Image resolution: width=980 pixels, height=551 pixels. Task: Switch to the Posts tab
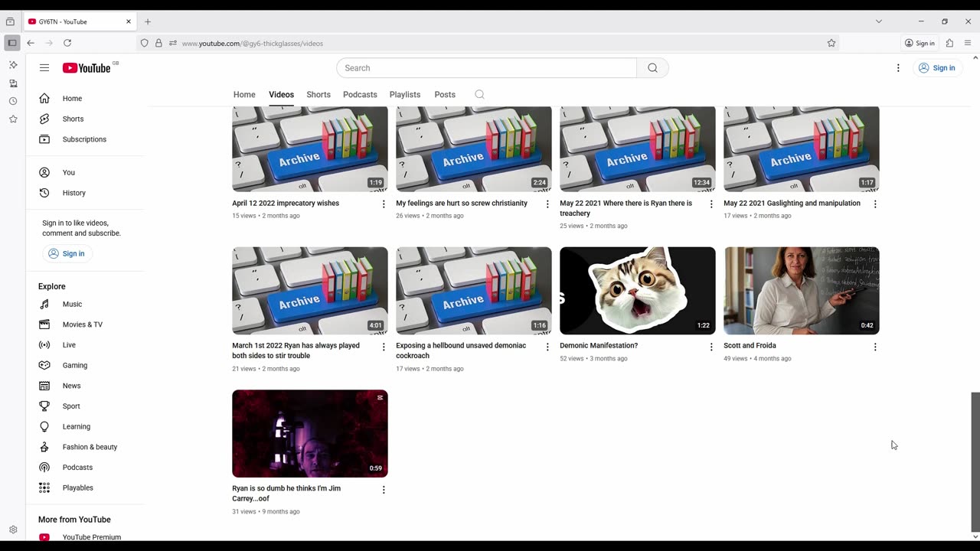click(x=445, y=95)
